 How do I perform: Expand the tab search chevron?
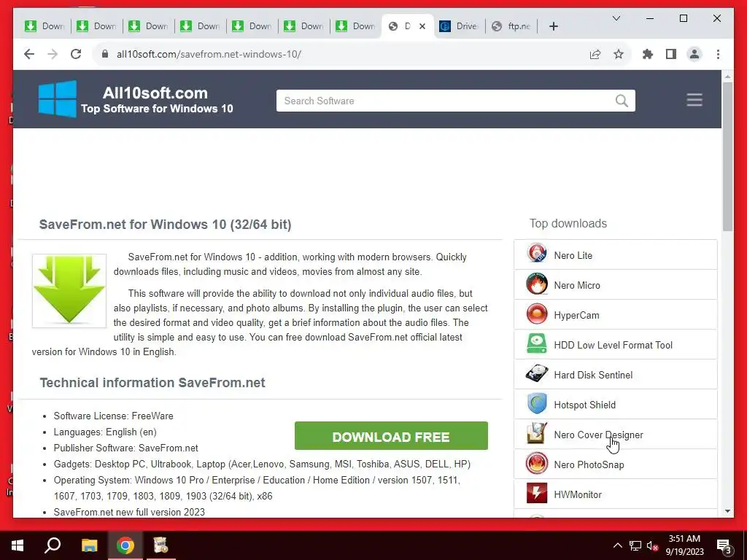[x=616, y=18]
